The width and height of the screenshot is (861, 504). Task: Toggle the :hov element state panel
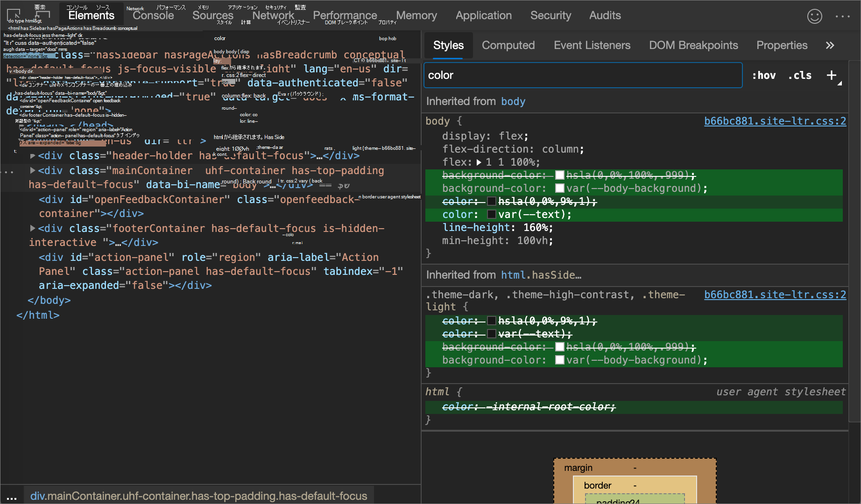click(x=763, y=75)
